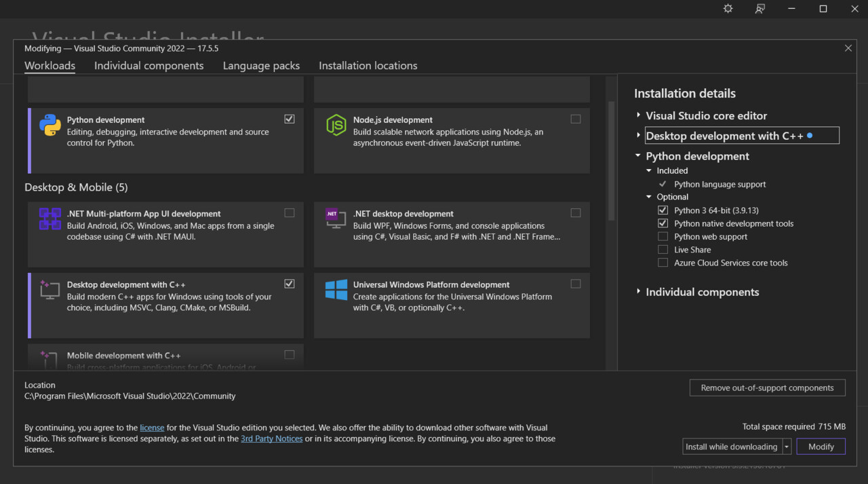
Task: Close the Modifying dialog with the X
Action: (848, 48)
